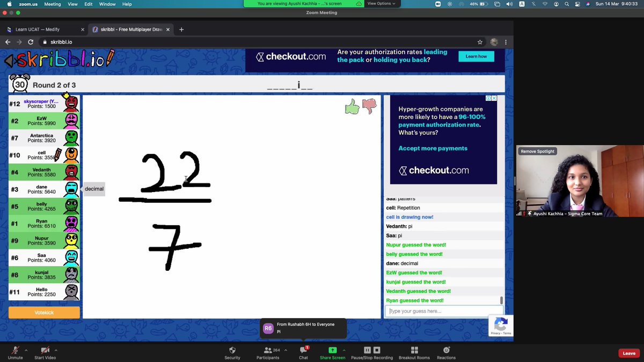This screenshot has height=362, width=644.
Task: Click the skribbl.io logo
Action: tap(54, 60)
